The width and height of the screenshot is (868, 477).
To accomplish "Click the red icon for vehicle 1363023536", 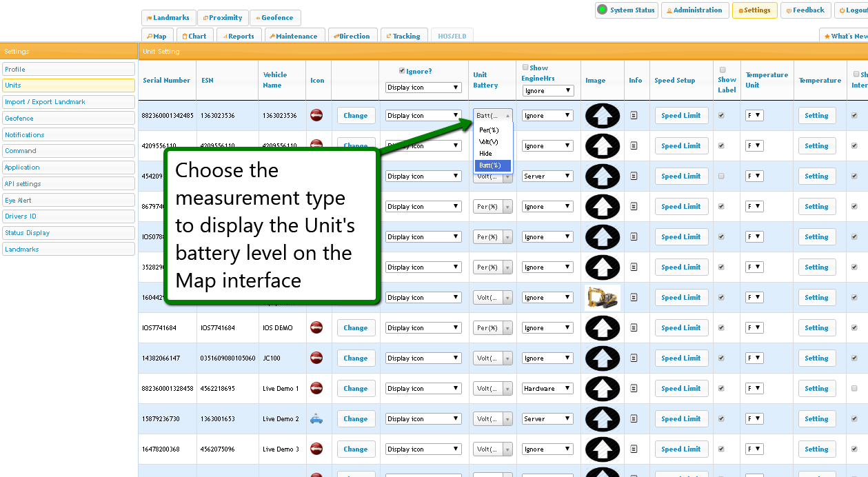I will pos(316,115).
